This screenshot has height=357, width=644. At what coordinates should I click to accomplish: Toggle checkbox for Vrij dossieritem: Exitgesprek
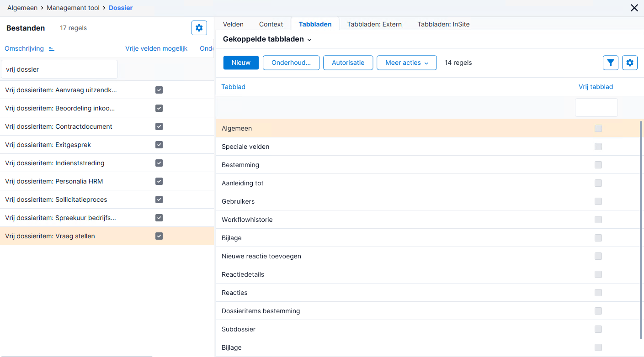[x=159, y=145]
